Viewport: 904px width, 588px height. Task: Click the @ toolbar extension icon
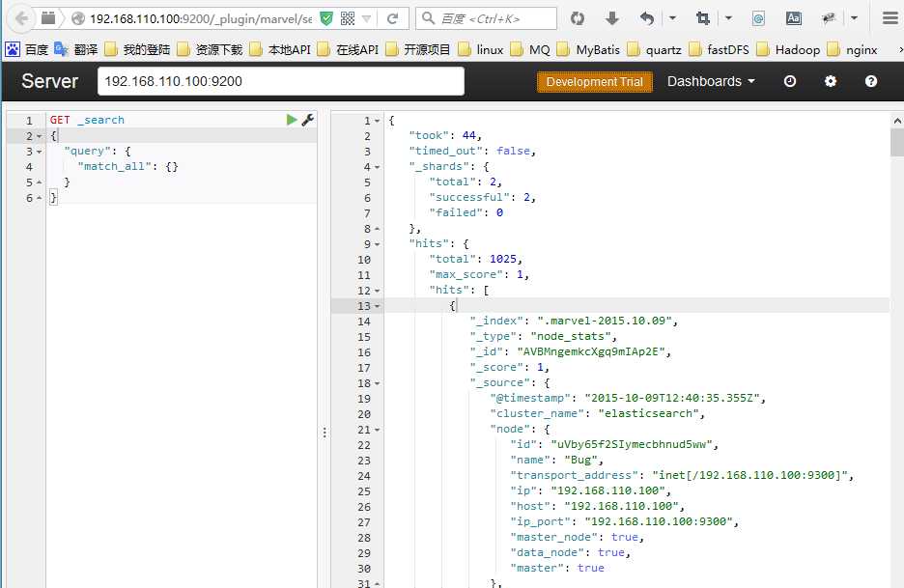(758, 19)
